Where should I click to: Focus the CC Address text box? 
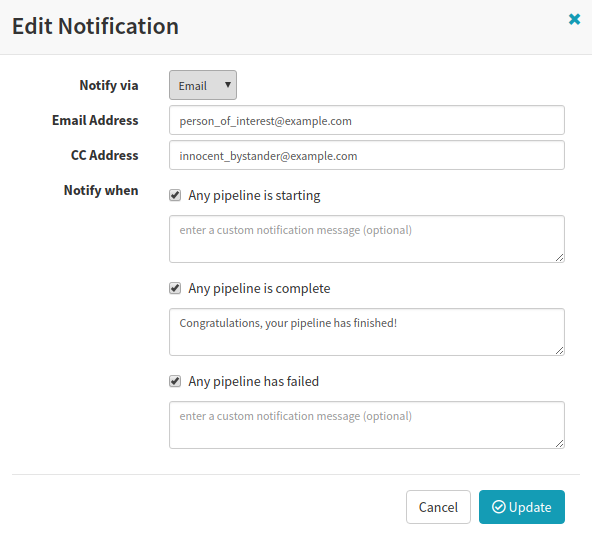(x=367, y=155)
